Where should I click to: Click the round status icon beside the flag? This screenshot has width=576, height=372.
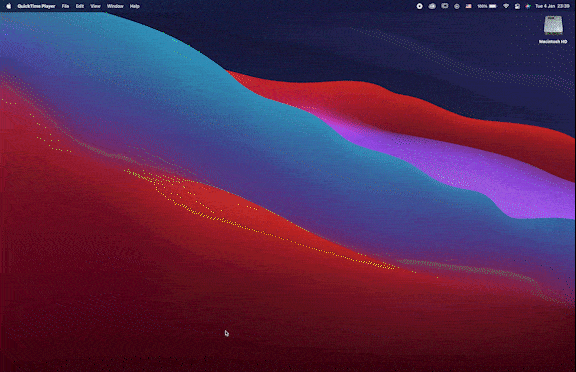(457, 6)
